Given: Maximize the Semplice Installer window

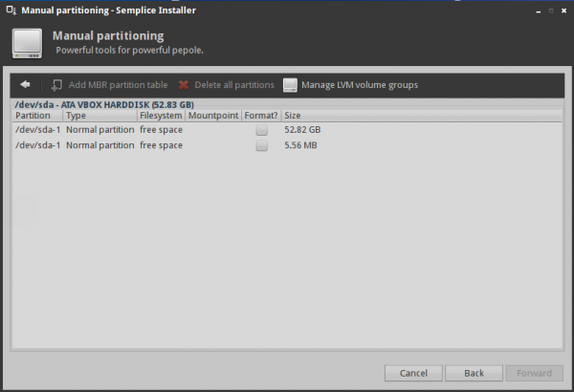Looking at the screenshot, I should click(551, 11).
